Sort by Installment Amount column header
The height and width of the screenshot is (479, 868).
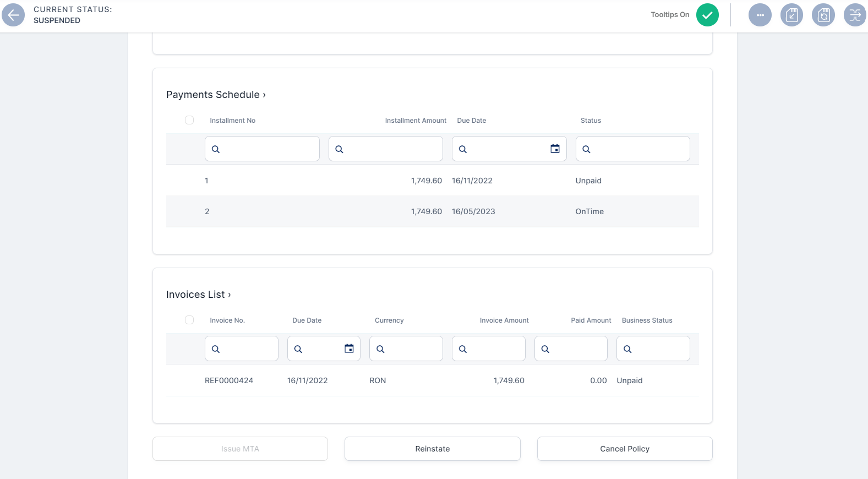click(416, 121)
